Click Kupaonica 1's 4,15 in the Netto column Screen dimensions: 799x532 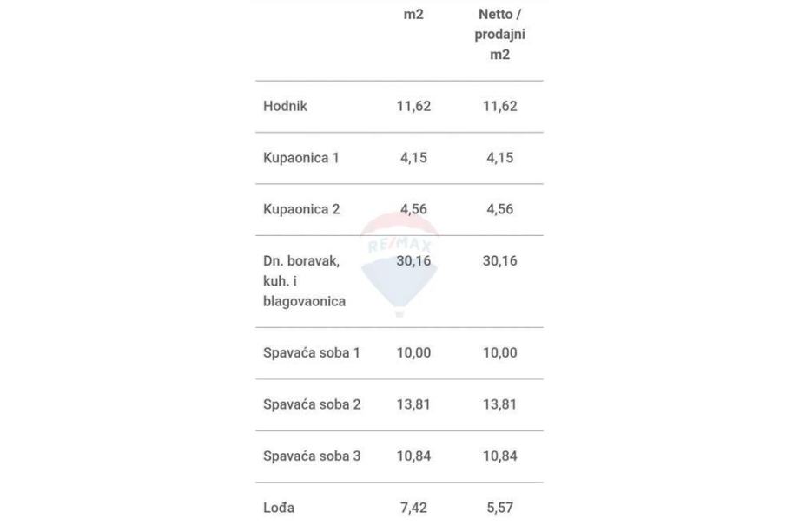click(499, 158)
